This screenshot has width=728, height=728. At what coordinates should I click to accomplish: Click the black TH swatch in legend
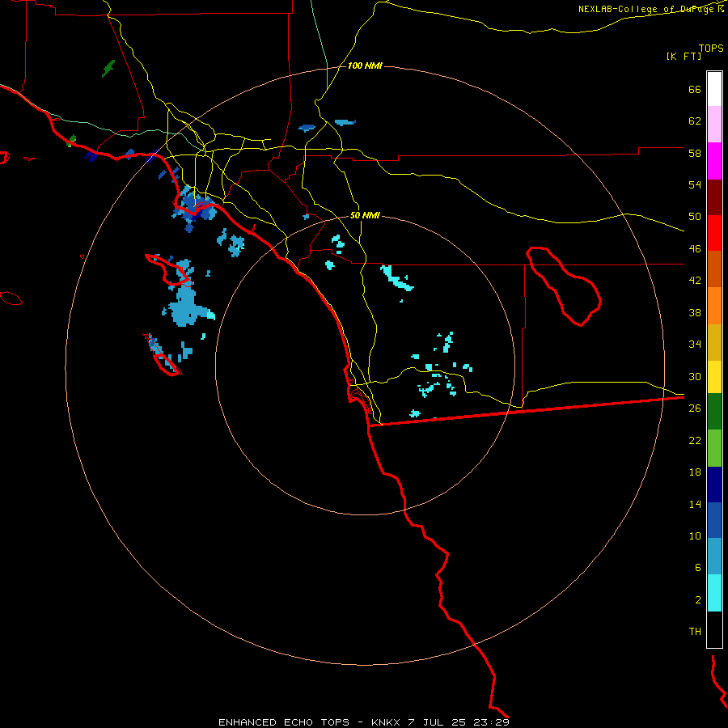pos(714,629)
